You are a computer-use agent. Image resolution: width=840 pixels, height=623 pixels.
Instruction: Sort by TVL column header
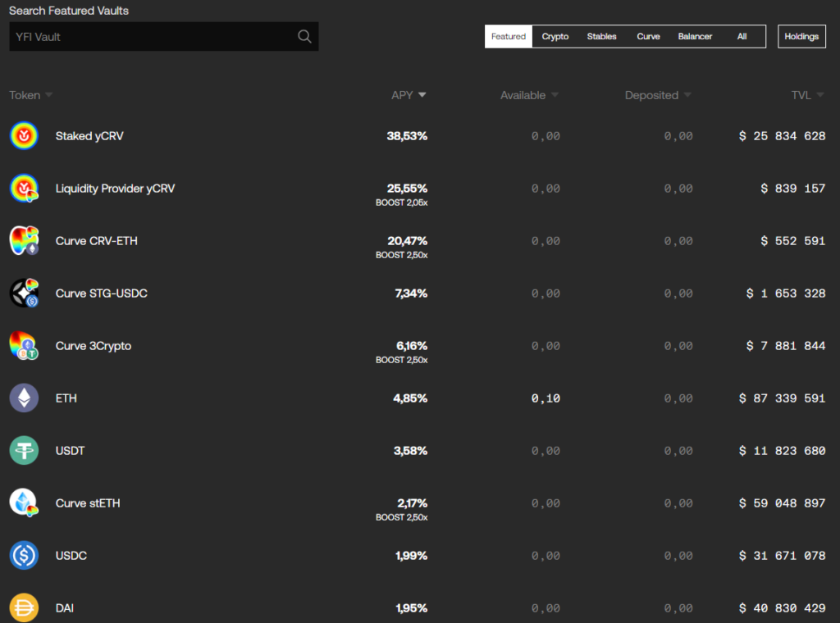(x=807, y=95)
